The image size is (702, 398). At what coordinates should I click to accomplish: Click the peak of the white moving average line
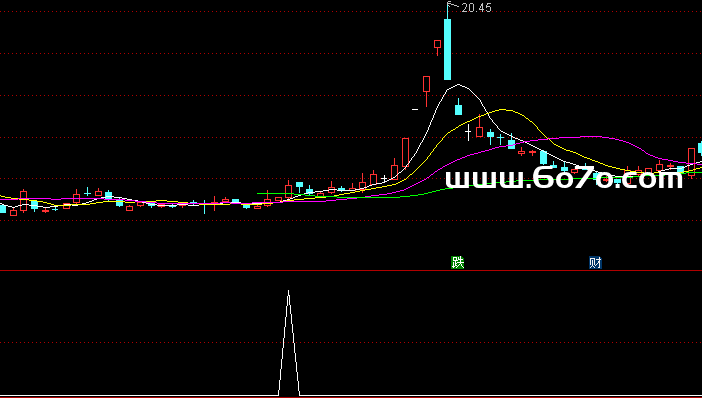click(458, 85)
